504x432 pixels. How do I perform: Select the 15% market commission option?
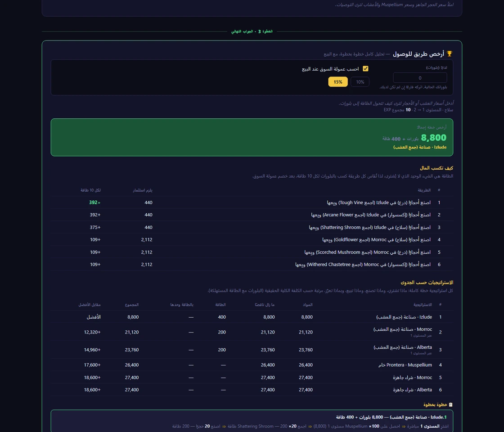pos(338,82)
